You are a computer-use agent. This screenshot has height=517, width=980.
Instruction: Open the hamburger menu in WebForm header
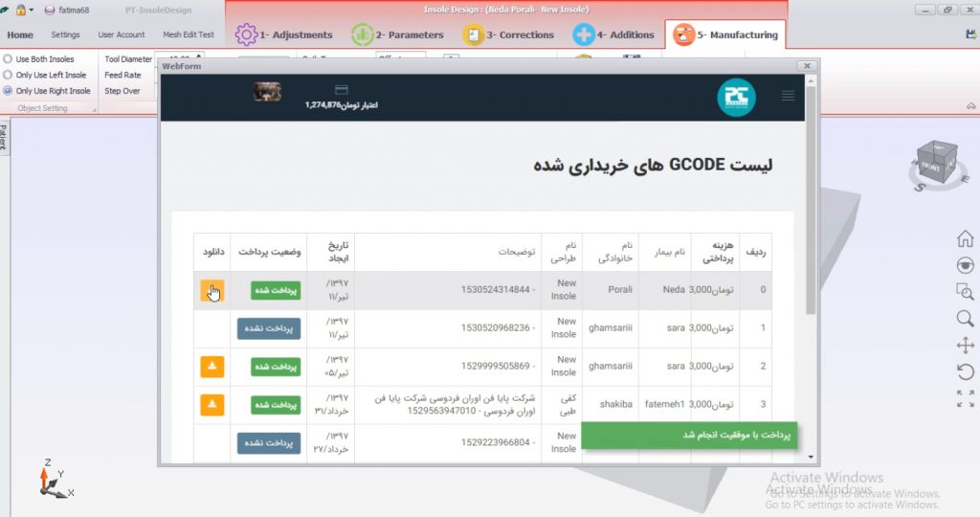788,96
